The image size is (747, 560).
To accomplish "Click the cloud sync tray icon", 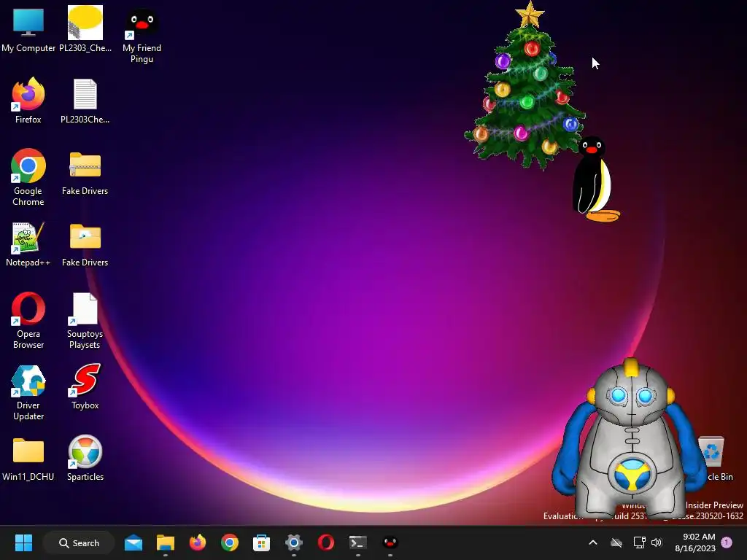I will 616,542.
